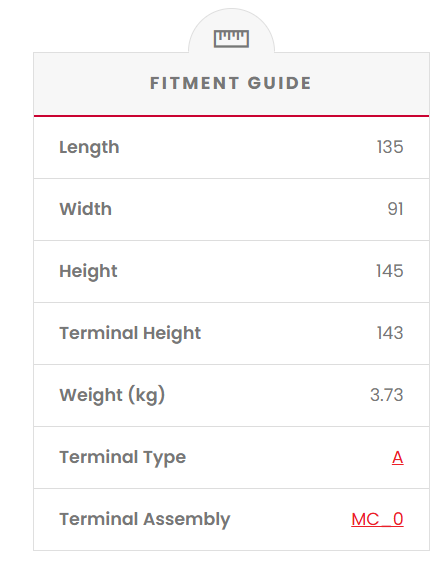The image size is (436, 565).
Task: Select the Terminal Height label
Action: pyautogui.click(x=130, y=333)
